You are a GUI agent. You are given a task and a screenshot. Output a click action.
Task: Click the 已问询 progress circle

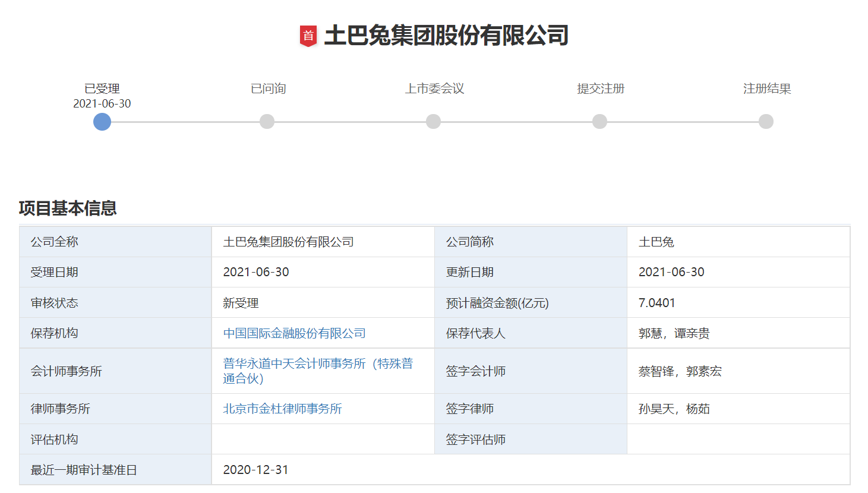coord(267,122)
